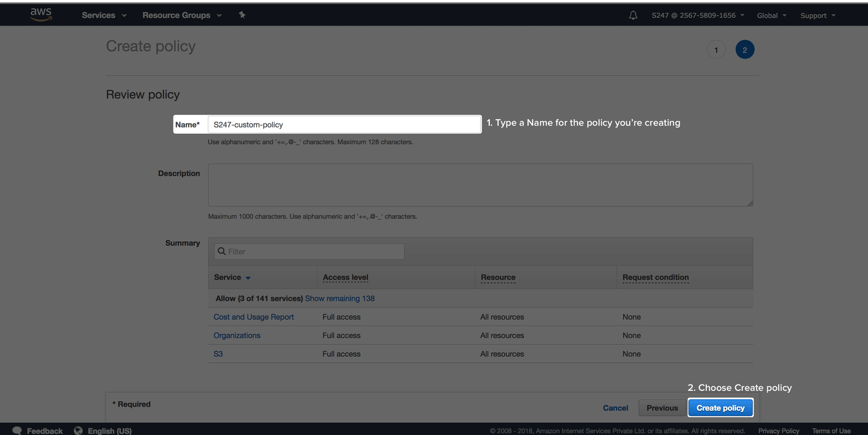Click the AWS logo home icon
This screenshot has height=435, width=868.
(x=41, y=15)
